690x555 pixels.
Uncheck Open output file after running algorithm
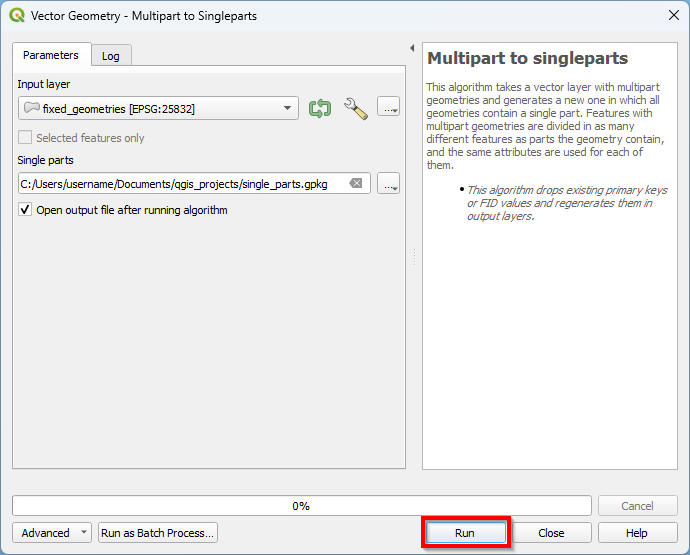(26, 210)
